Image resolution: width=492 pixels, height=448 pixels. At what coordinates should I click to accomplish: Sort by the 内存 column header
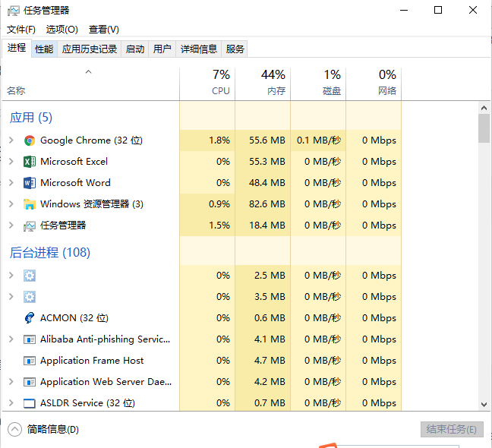coord(263,84)
